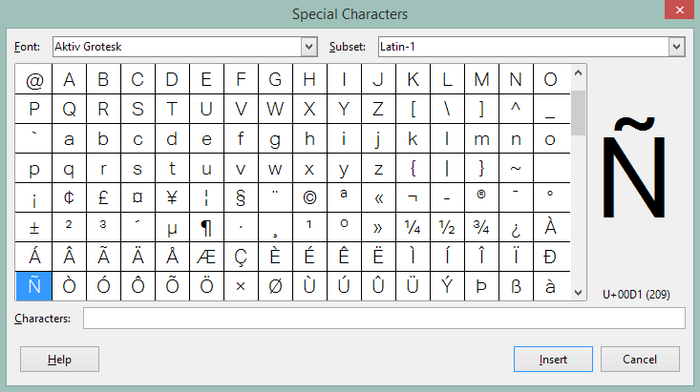Pick the one-half ½ fraction character
700x392 pixels.
pyautogui.click(x=447, y=227)
